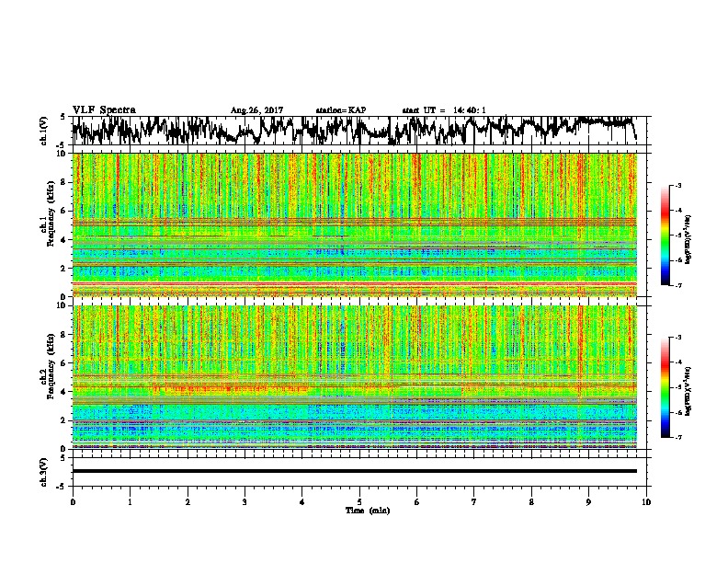Click time axis tick label "9"
The height and width of the screenshot is (563, 728).
(x=588, y=502)
